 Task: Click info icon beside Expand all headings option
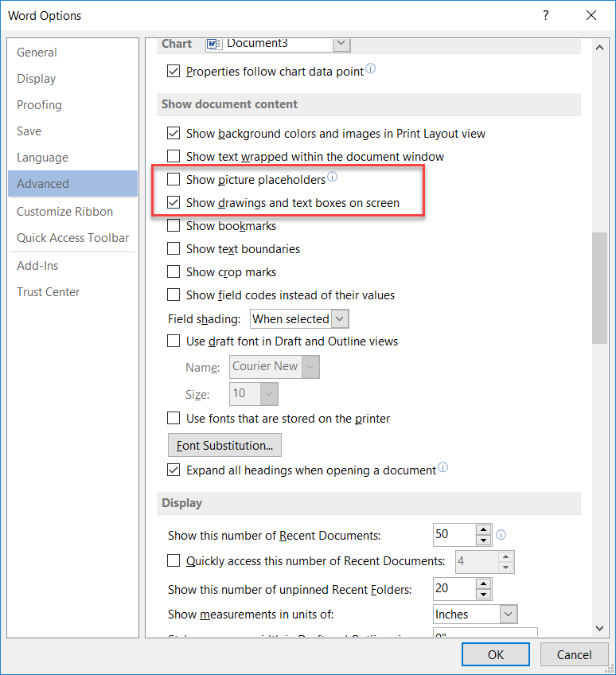443,467
